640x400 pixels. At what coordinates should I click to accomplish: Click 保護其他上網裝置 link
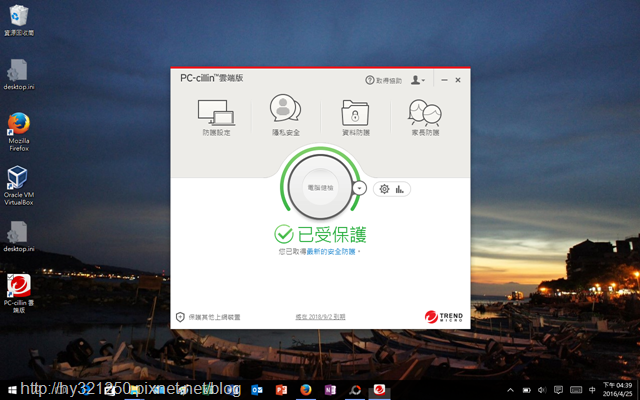[208, 317]
